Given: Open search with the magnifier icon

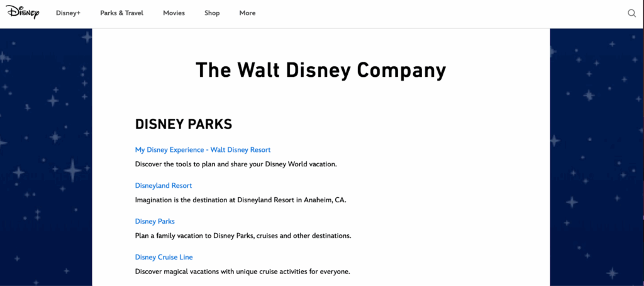Looking at the screenshot, I should click(x=632, y=13).
